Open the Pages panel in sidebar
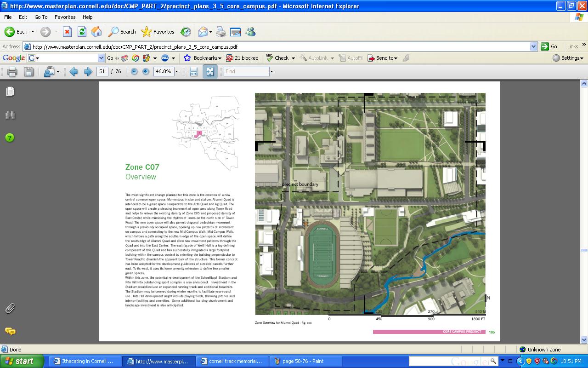The width and height of the screenshot is (588, 368). click(10, 92)
